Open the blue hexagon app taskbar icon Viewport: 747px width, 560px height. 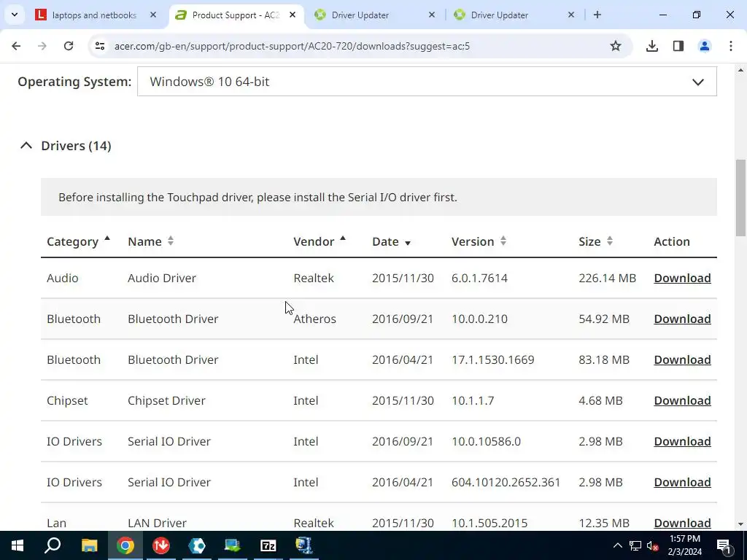(x=197, y=545)
